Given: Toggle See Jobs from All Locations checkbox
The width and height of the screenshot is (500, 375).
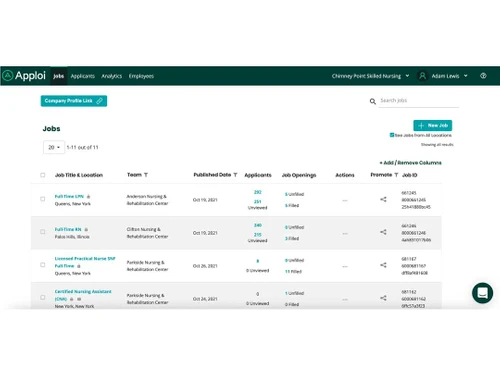Looking at the screenshot, I should click(392, 135).
